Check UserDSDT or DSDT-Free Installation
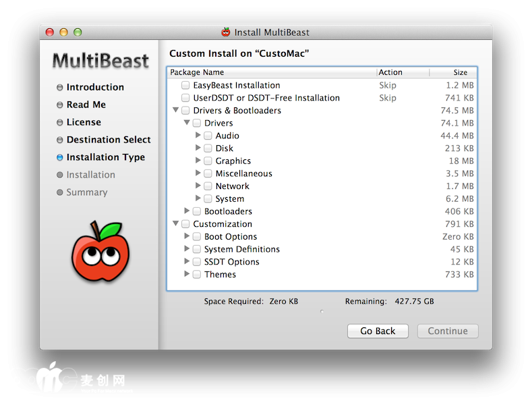The height and width of the screenshot is (405, 532). 185,98
